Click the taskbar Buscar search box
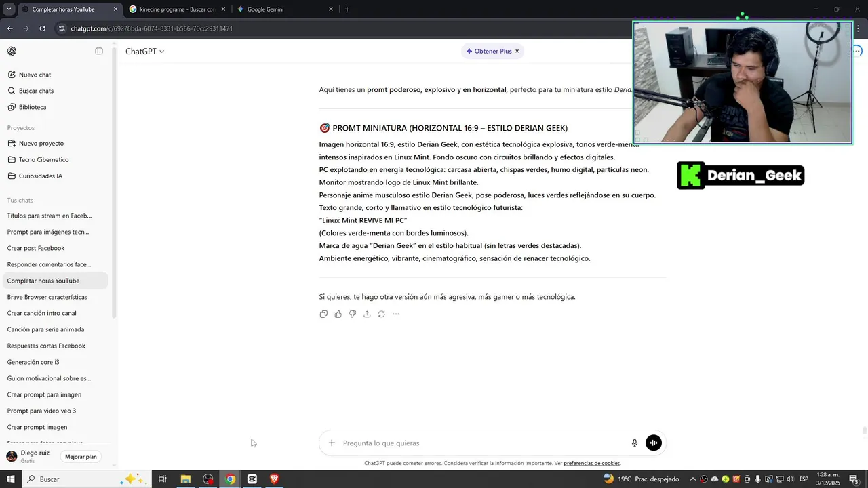868x488 pixels. [x=87, y=479]
